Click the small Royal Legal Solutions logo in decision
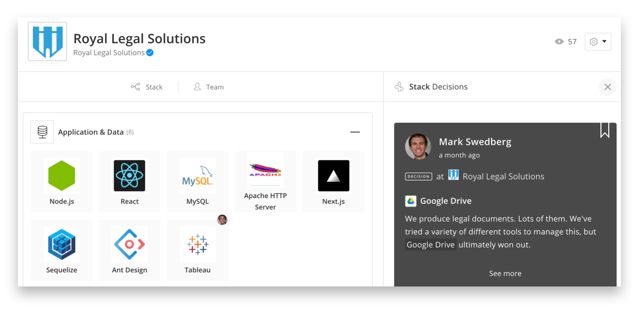 [x=453, y=175]
